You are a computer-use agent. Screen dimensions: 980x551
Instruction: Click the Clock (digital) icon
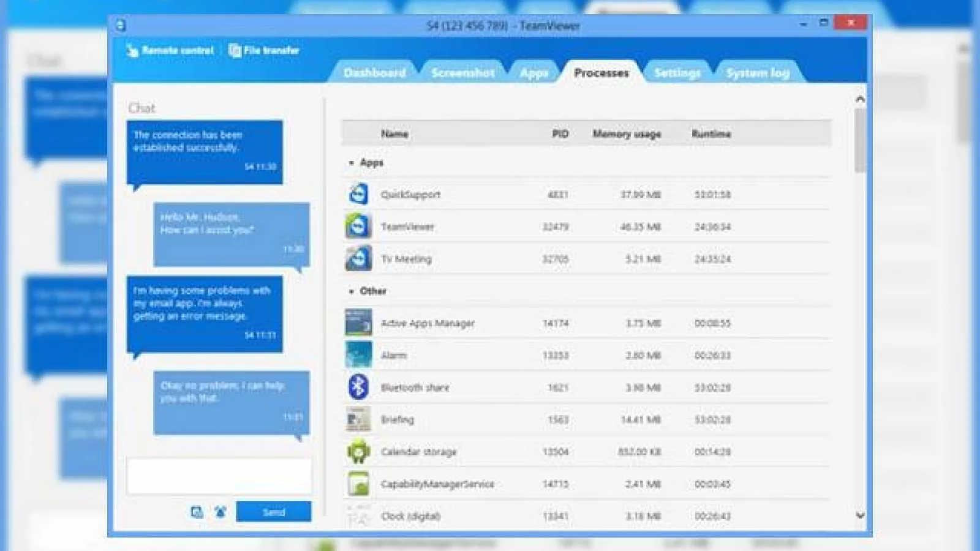point(358,516)
